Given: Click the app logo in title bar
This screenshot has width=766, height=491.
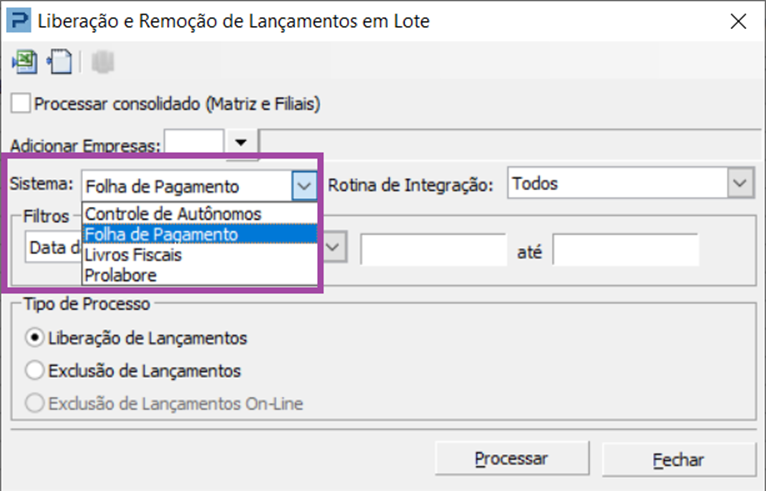Looking at the screenshot, I should (x=19, y=21).
